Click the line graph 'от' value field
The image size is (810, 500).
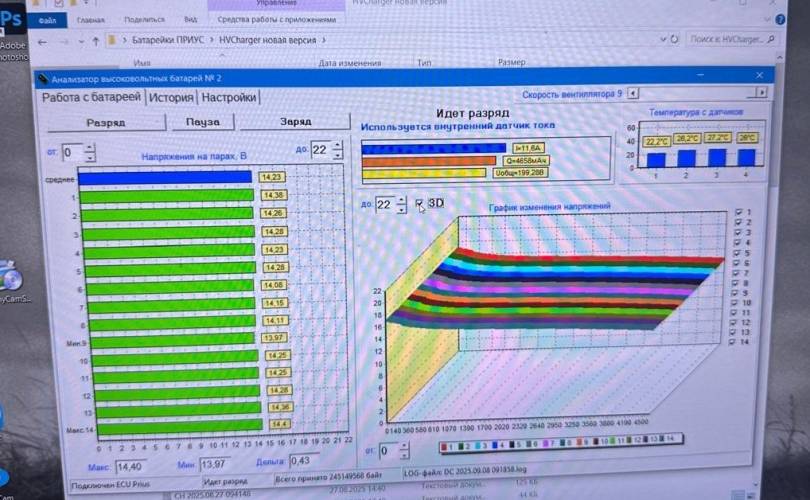389,451
